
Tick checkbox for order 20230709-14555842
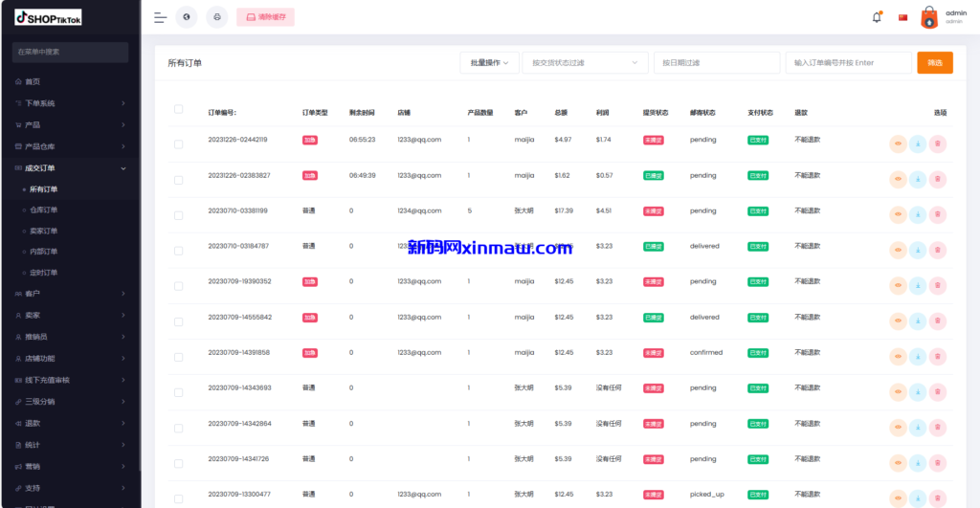tap(178, 321)
